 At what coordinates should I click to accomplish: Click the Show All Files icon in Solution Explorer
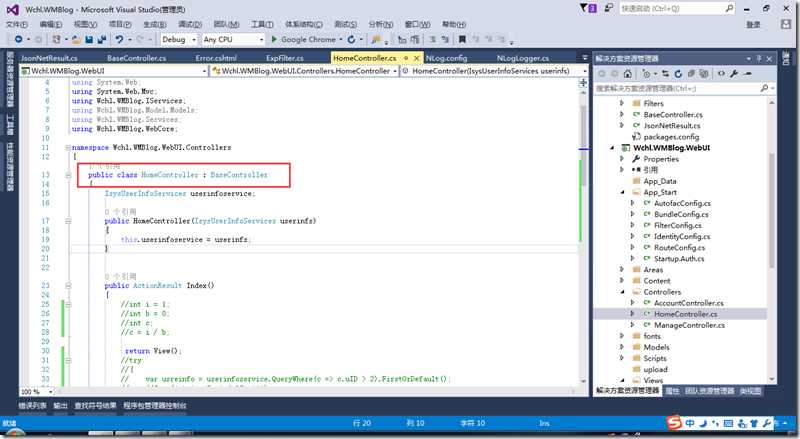(704, 74)
